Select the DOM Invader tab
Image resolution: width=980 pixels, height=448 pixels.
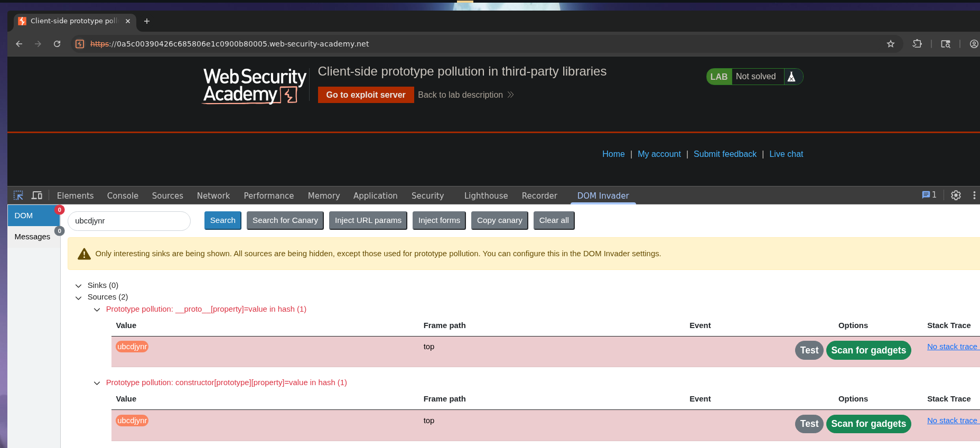click(x=603, y=195)
